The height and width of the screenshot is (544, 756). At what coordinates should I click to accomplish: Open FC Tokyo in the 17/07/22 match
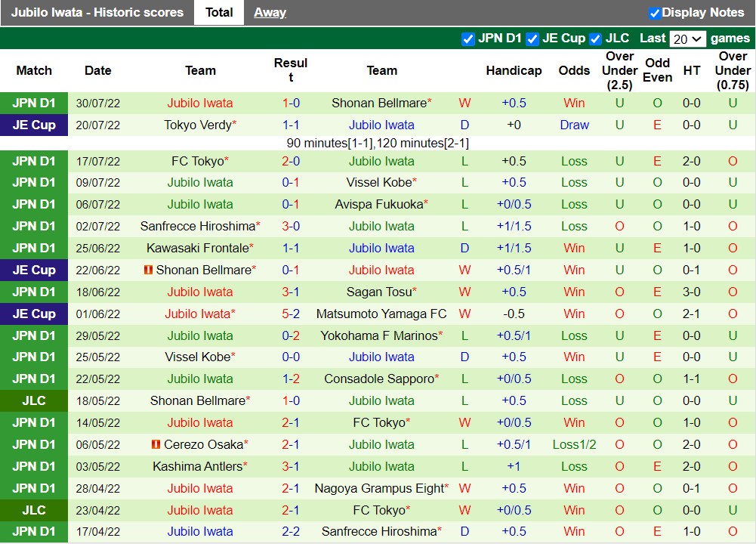(x=198, y=161)
